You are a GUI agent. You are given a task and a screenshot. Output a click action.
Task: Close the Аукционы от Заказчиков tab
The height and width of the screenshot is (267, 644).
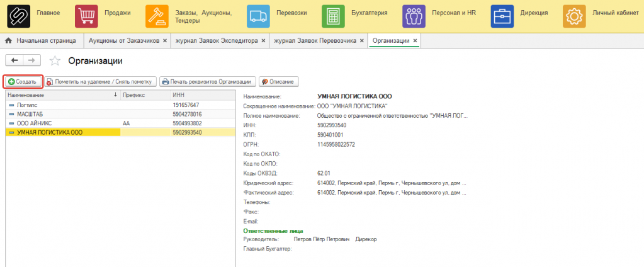point(165,41)
